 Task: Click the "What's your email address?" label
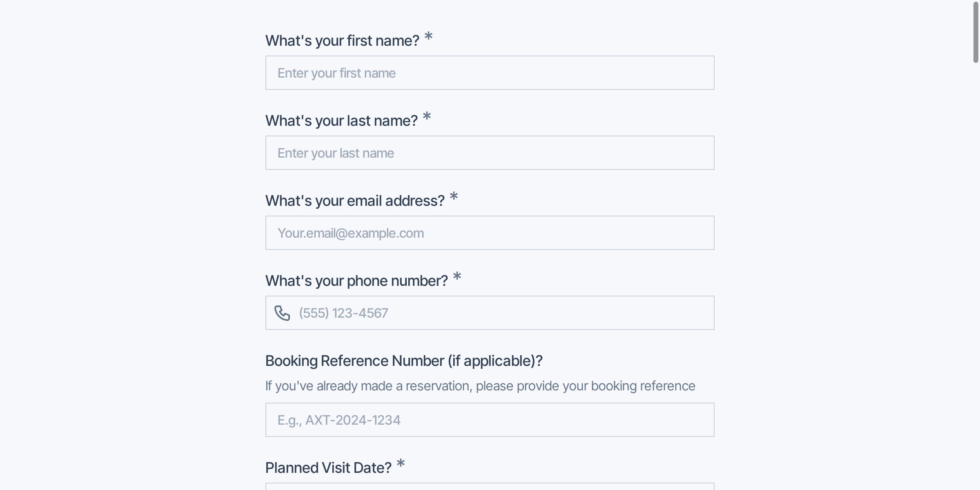click(x=355, y=201)
